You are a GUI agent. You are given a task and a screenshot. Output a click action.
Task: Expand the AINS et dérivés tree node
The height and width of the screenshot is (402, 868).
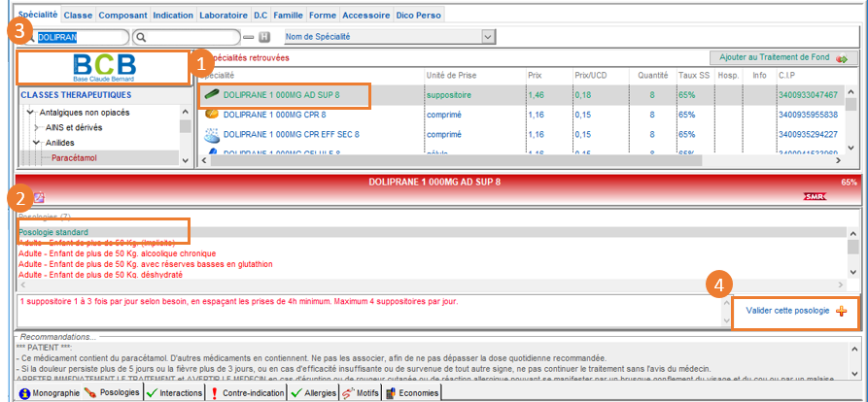tap(36, 127)
